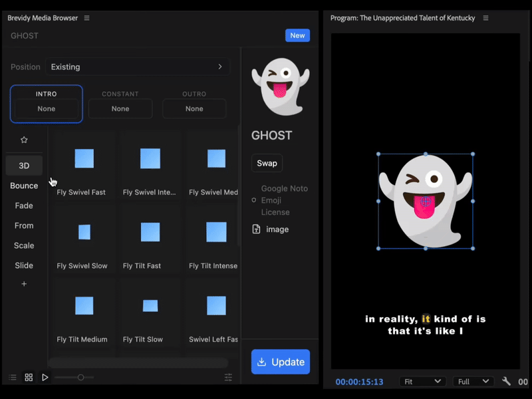The image size is (532, 399).
Task: Click the 00:00:15:13 timecode
Action: pyautogui.click(x=359, y=382)
